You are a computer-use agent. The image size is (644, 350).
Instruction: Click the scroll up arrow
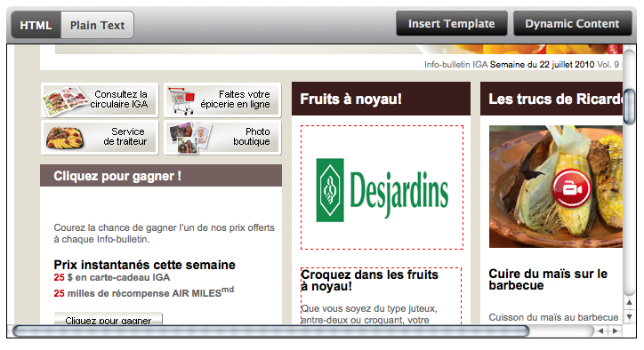click(629, 303)
